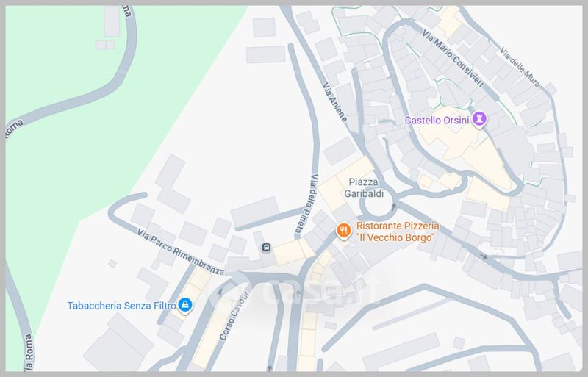
Task: Click the bus stop icon near Via della Pineta
Action: 266,247
